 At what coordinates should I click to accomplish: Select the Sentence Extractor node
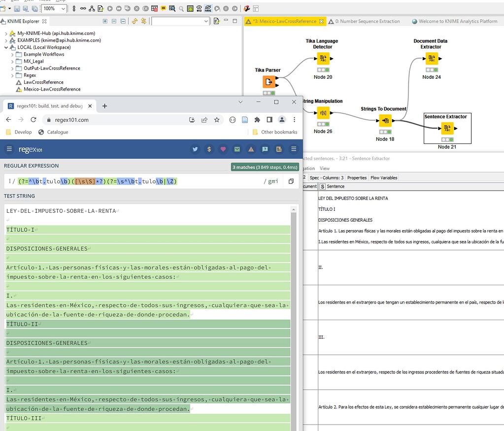point(446,129)
